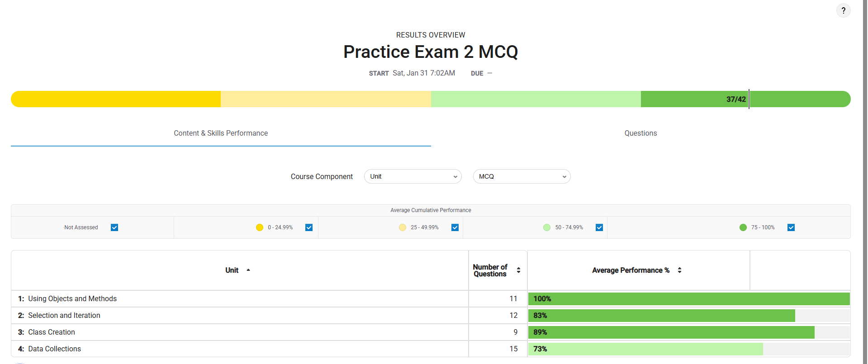The width and height of the screenshot is (868, 364).
Task: Select Content & Skills Performance tab
Action: pyautogui.click(x=221, y=133)
